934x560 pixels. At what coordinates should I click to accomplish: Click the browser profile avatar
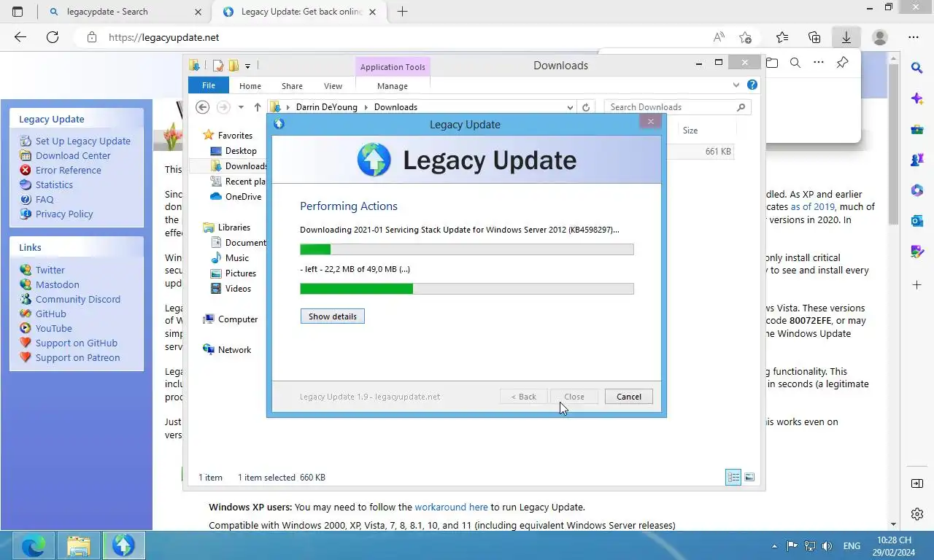880,37
